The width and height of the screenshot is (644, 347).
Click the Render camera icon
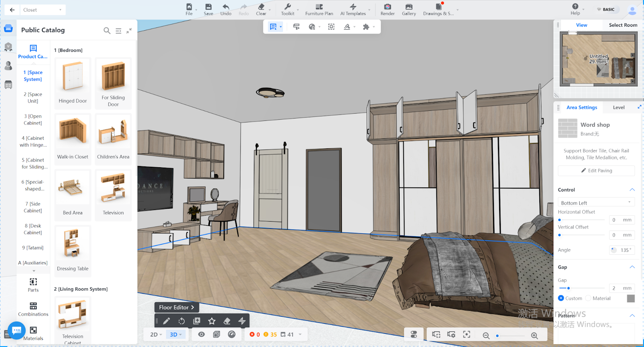[387, 7]
